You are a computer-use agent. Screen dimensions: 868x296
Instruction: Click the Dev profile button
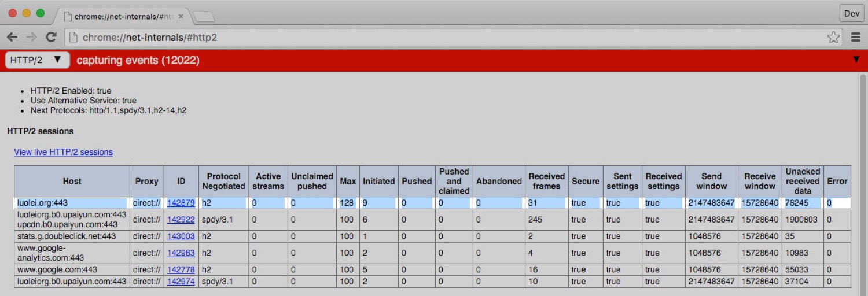coord(852,14)
